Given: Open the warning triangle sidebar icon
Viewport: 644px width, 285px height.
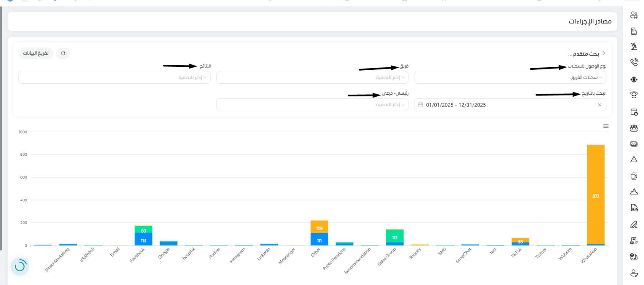Looking at the screenshot, I should click(x=634, y=159).
